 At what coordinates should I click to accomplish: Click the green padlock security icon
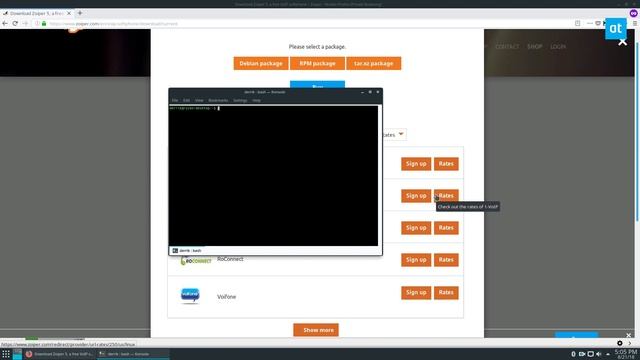click(44, 24)
